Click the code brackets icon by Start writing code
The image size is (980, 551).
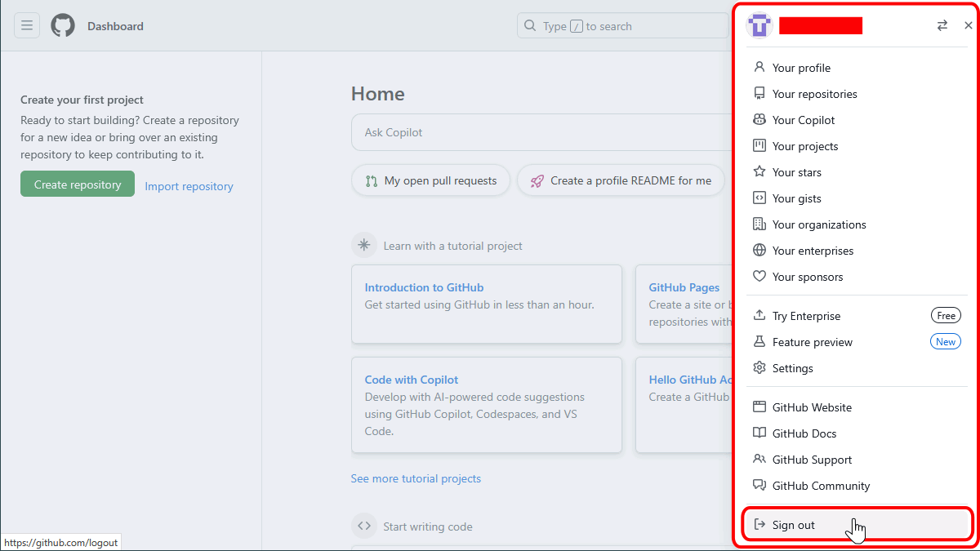click(364, 527)
